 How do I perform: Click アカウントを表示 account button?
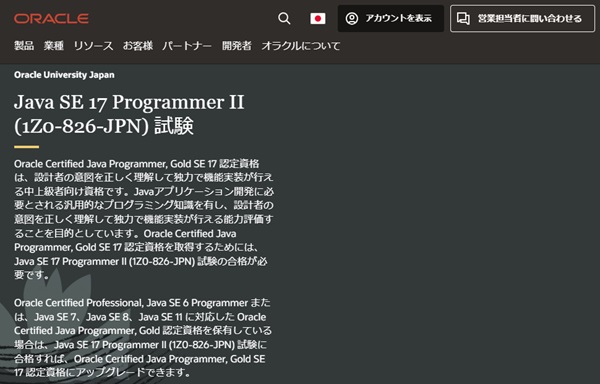[391, 18]
